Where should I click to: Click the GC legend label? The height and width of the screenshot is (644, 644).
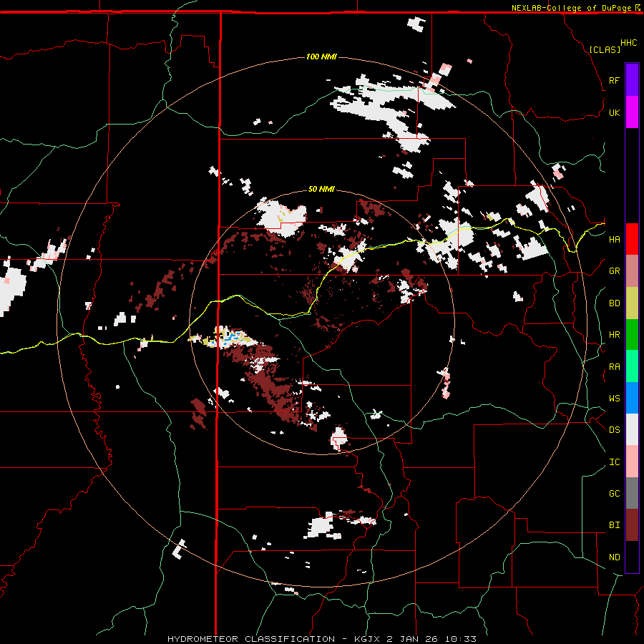(x=614, y=494)
